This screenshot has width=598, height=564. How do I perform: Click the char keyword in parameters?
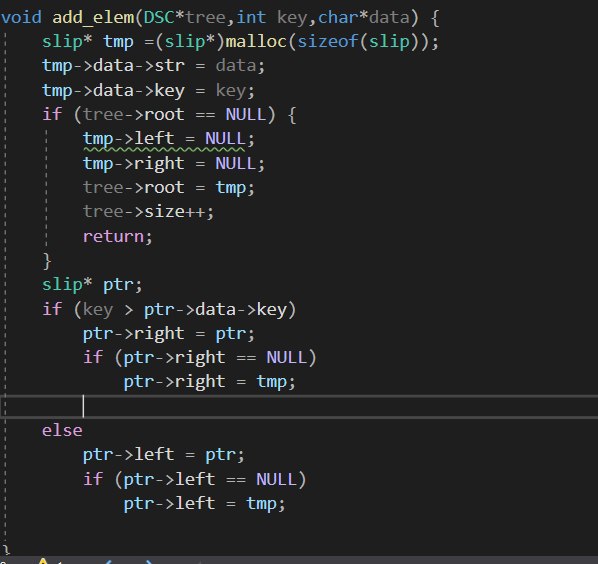click(x=339, y=18)
